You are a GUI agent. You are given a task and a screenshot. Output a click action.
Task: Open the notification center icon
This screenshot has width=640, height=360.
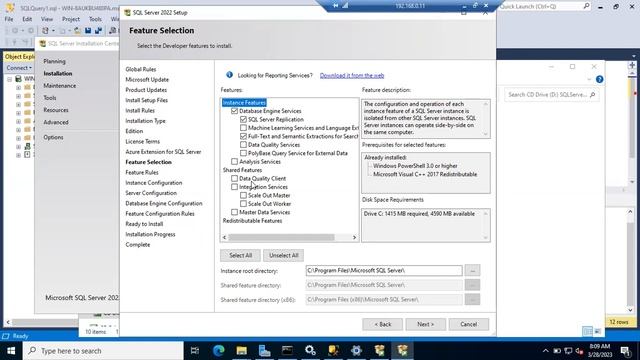click(x=626, y=351)
